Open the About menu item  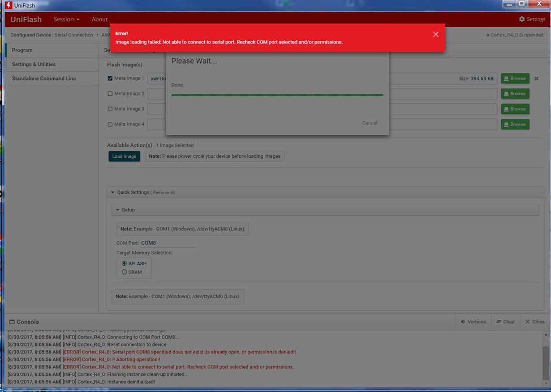[x=99, y=19]
